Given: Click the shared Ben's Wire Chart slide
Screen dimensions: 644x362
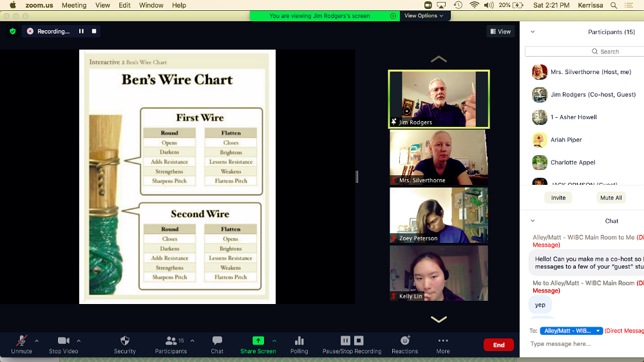Looking at the screenshot, I should 177,176.
